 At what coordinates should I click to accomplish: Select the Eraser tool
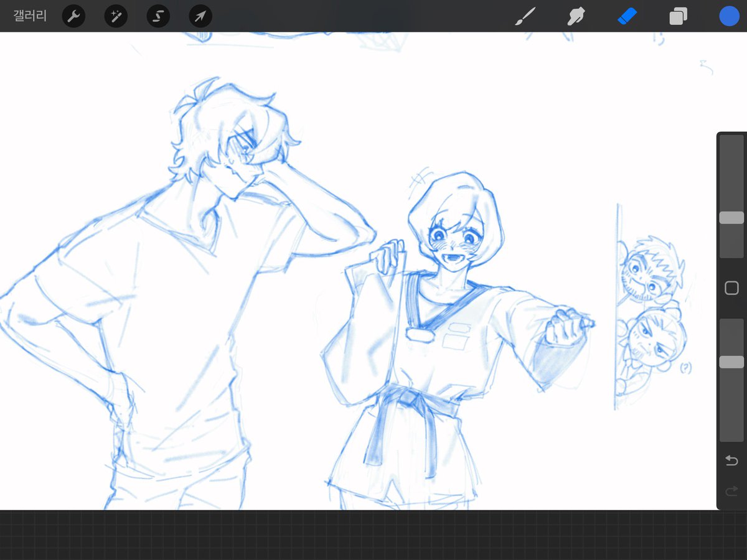pyautogui.click(x=627, y=16)
